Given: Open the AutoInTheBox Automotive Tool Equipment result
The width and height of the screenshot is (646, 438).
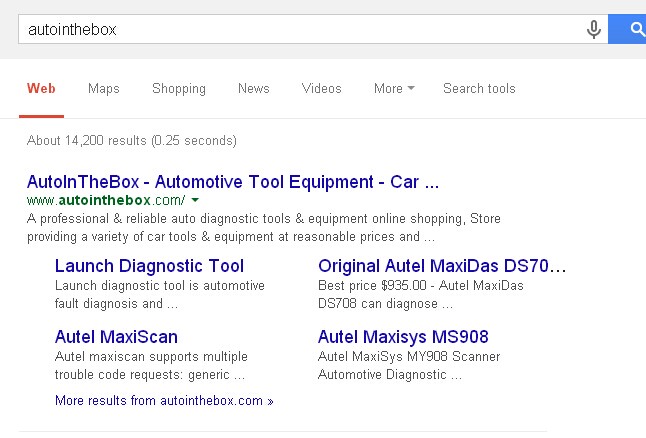Looking at the screenshot, I should (x=232, y=182).
